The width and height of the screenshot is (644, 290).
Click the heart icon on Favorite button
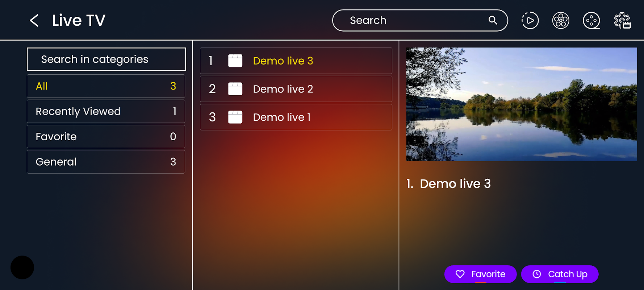pos(460,274)
